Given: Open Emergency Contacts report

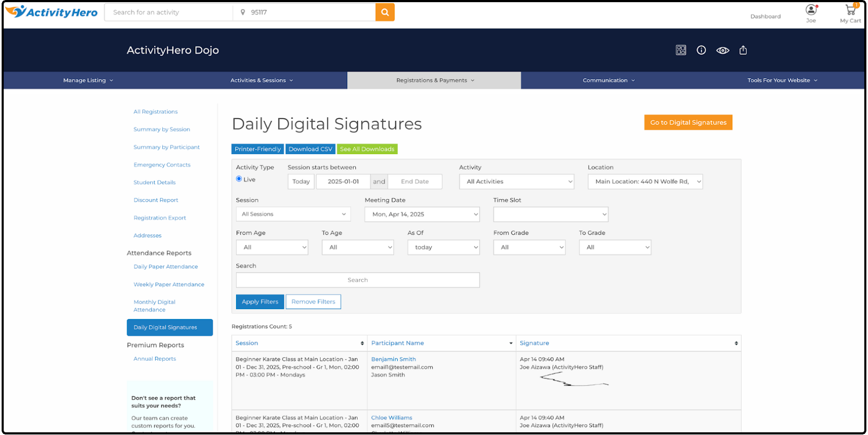Looking at the screenshot, I should tap(162, 165).
